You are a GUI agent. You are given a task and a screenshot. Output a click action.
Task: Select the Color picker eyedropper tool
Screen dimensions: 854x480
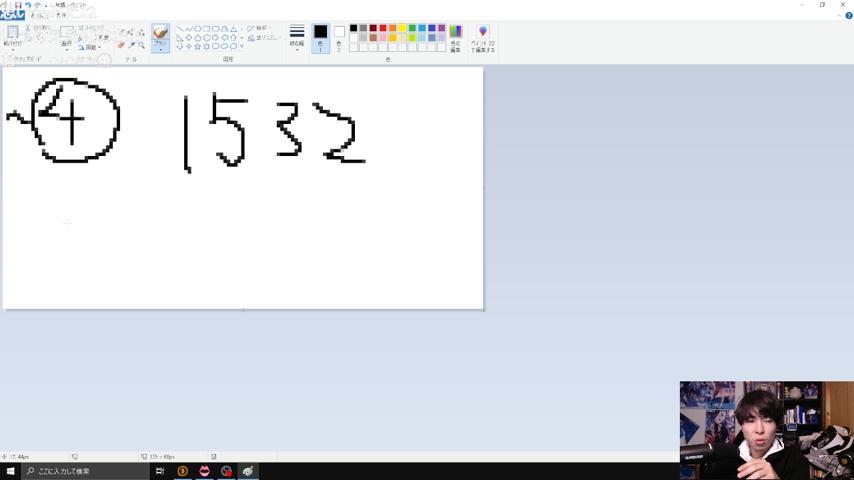131,45
